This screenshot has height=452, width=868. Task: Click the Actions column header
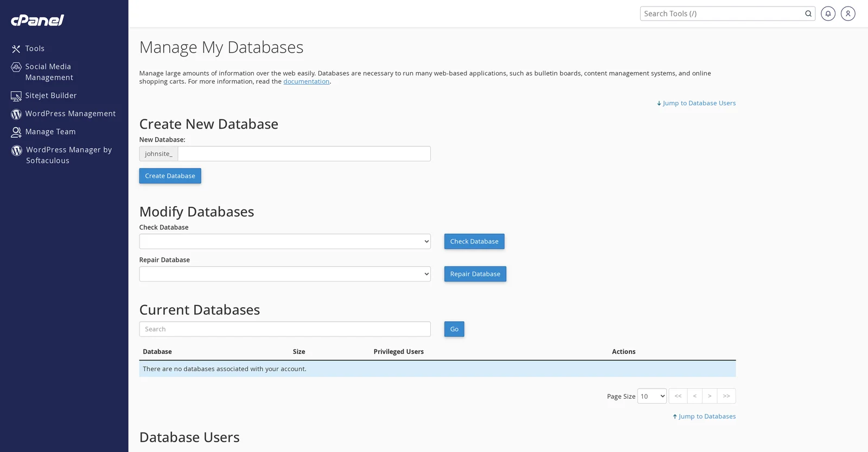click(624, 352)
